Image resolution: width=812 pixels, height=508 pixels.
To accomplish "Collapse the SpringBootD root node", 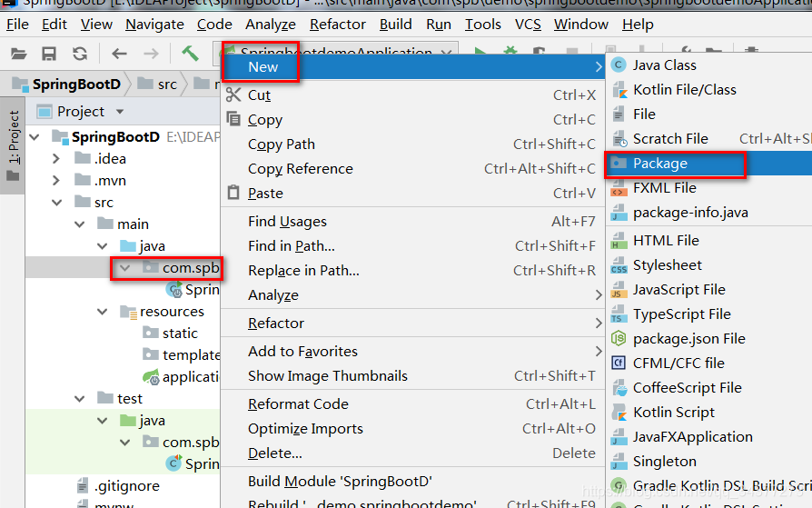I will 35,137.
